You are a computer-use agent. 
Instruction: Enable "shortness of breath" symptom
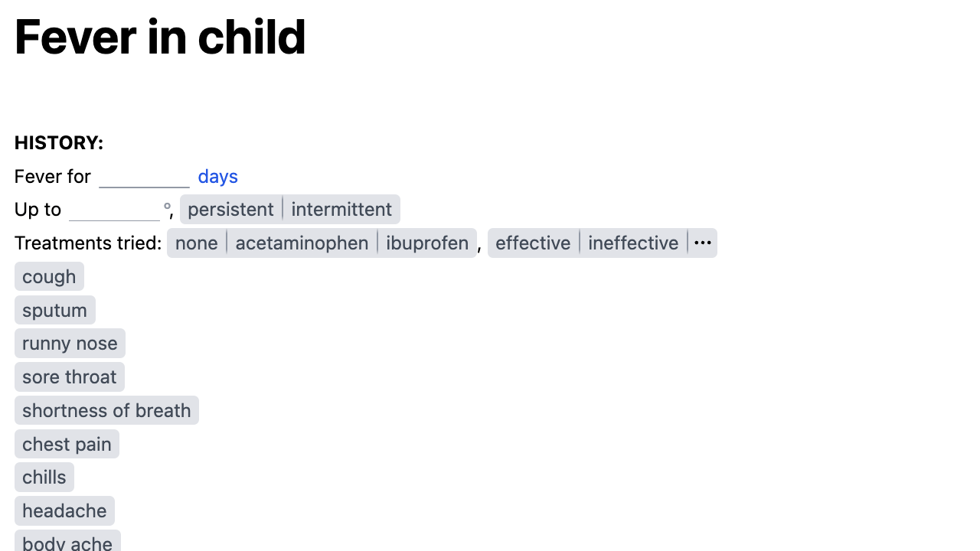tap(106, 410)
